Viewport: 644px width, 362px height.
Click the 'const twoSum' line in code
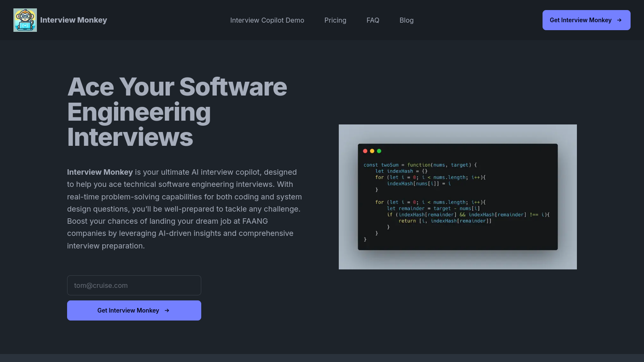[x=420, y=165]
